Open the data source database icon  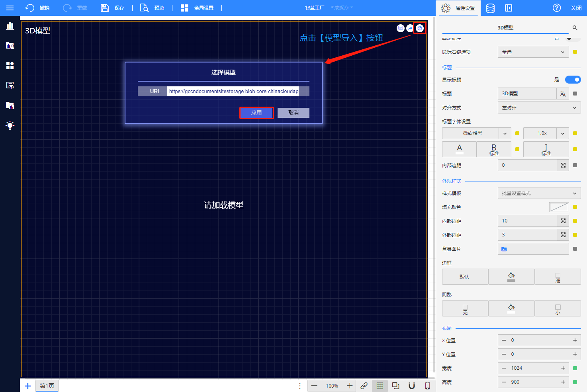(490, 8)
